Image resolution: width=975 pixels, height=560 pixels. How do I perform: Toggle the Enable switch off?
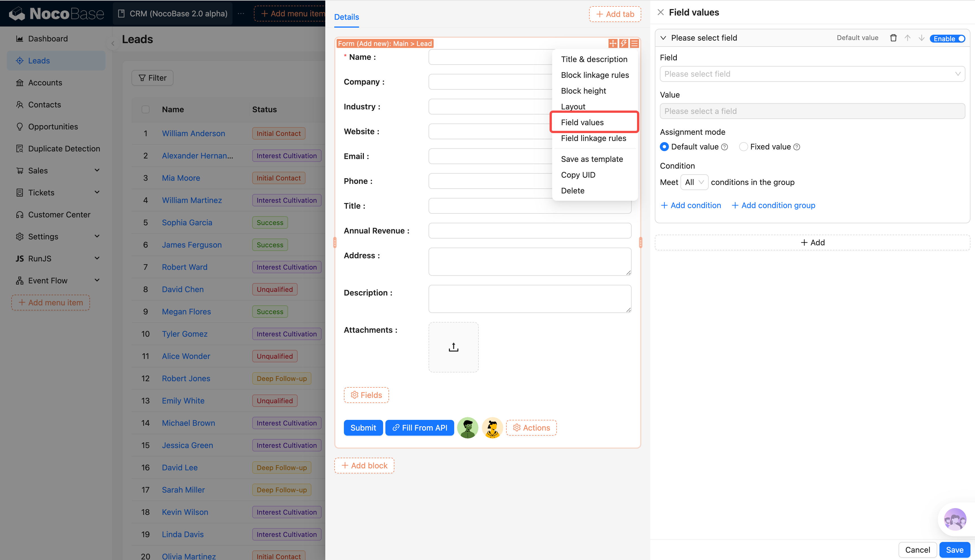point(948,38)
